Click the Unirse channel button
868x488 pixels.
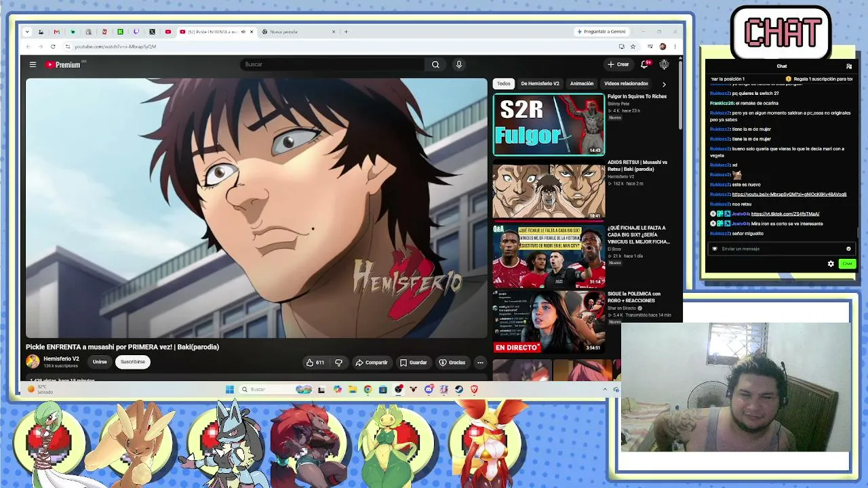(x=100, y=362)
